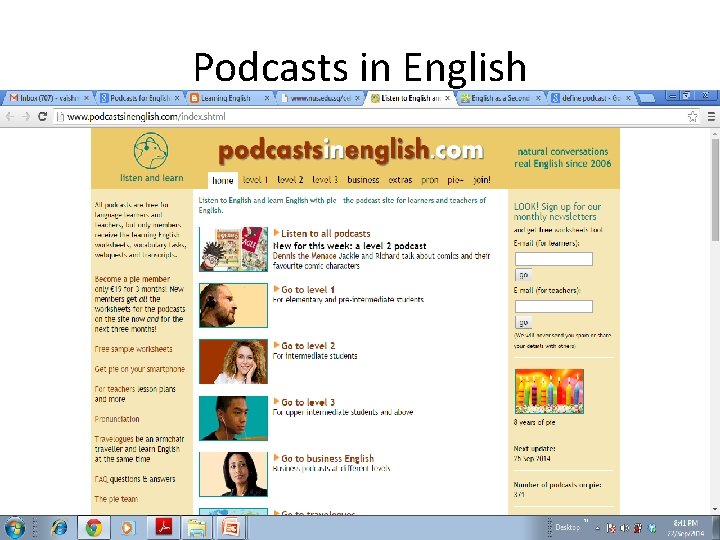This screenshot has height=540, width=720.
Task: Switch to define podcast tab
Action: [591, 98]
